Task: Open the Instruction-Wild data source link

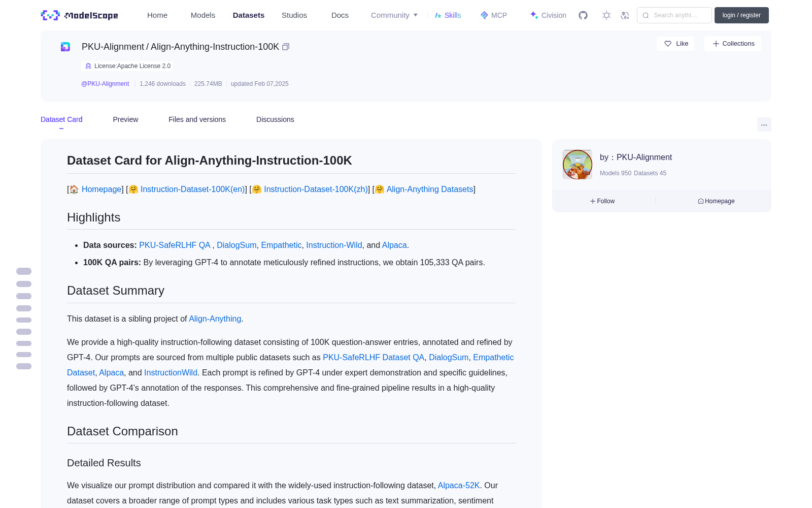Action: pyautogui.click(x=334, y=245)
